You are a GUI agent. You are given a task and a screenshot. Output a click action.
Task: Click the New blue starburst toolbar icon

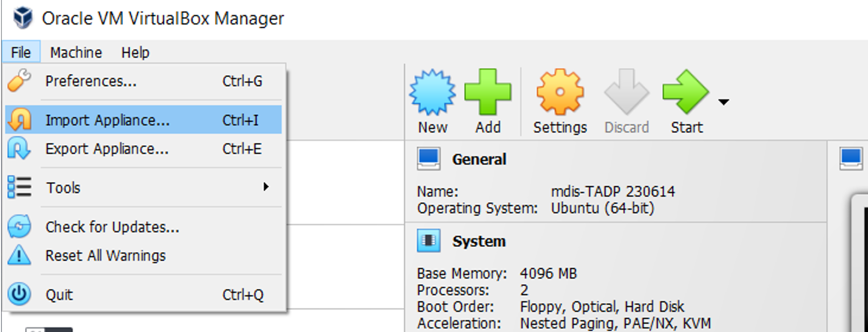(432, 92)
